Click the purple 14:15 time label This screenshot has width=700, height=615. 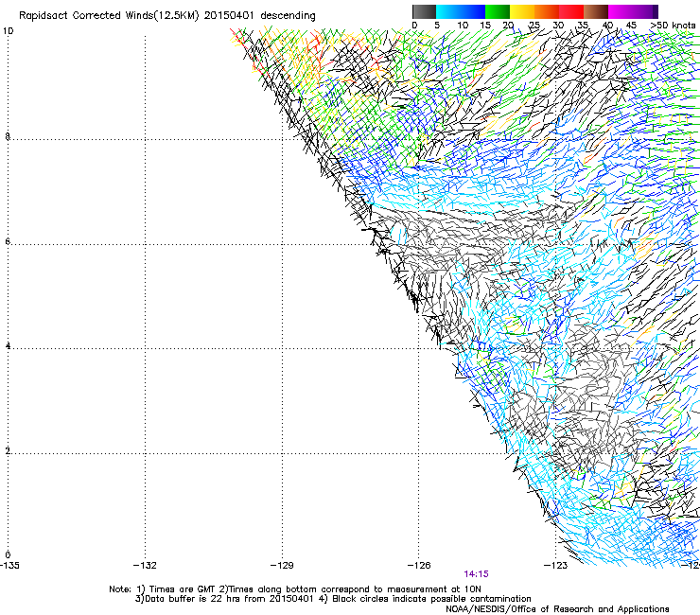click(476, 574)
